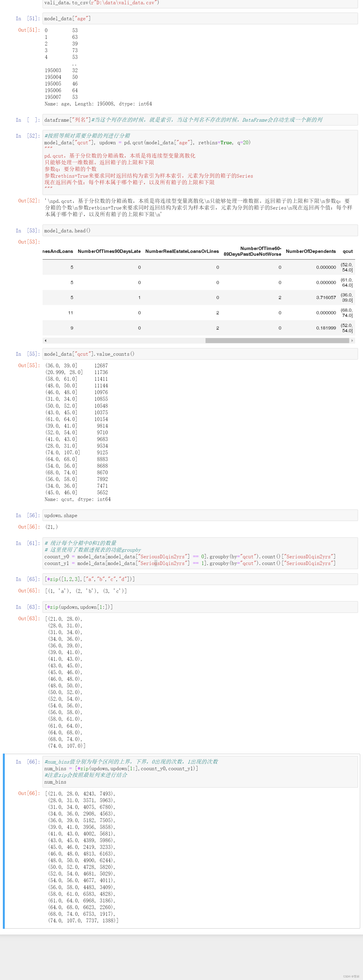Click the Out[66] prompt label
This screenshot has width=363, height=980.
click(29, 793)
